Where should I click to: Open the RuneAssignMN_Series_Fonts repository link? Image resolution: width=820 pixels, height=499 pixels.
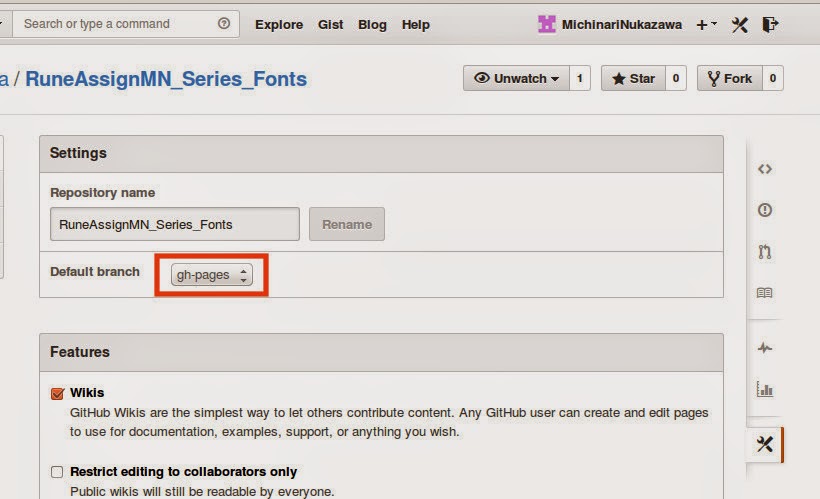166,79
